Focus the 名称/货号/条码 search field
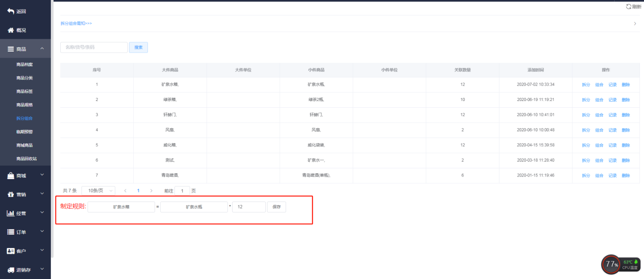Viewport: 644px width, 279px height. click(x=94, y=47)
